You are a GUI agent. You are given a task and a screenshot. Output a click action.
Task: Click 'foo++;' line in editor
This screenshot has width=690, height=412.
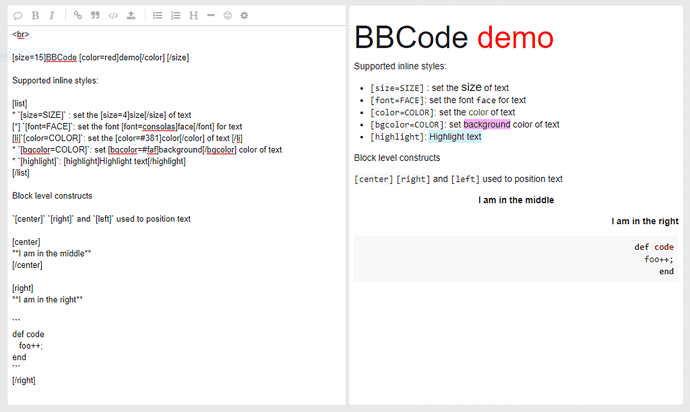coord(30,346)
